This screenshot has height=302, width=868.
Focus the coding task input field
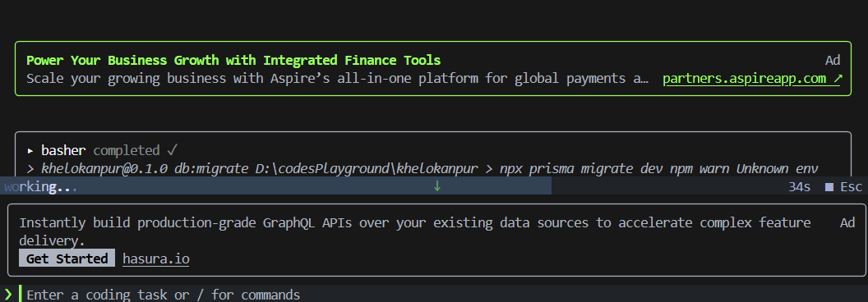click(x=443, y=295)
